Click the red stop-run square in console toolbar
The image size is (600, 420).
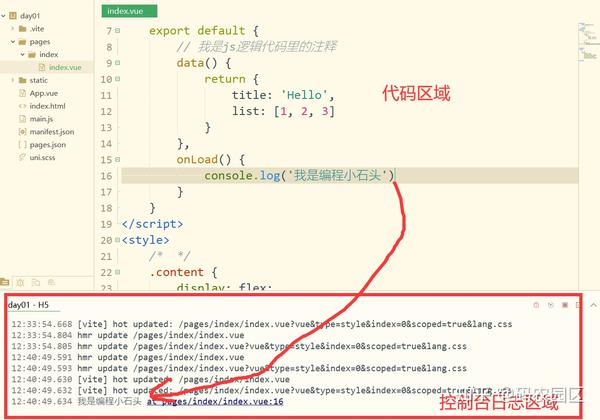(564, 305)
